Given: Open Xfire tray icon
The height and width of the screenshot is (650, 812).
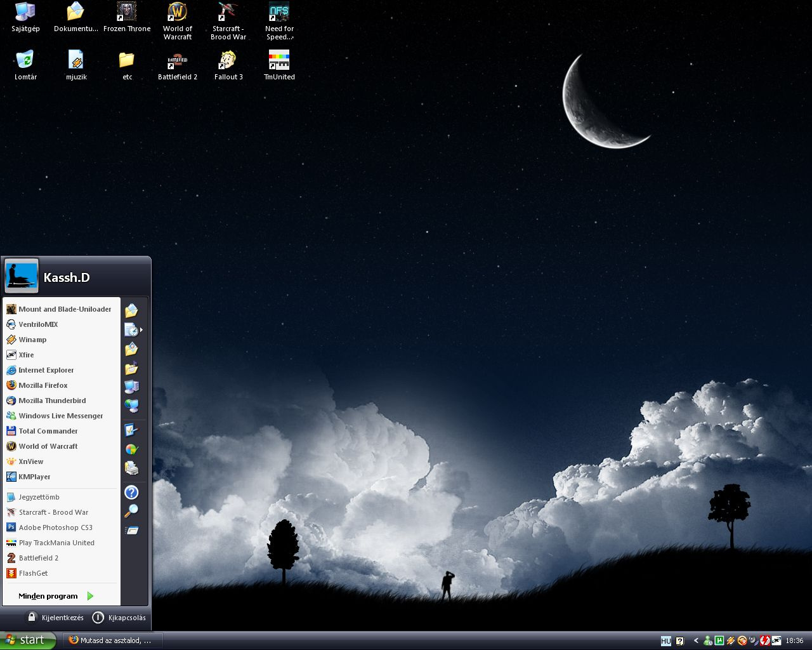Looking at the screenshot, I should [x=776, y=641].
